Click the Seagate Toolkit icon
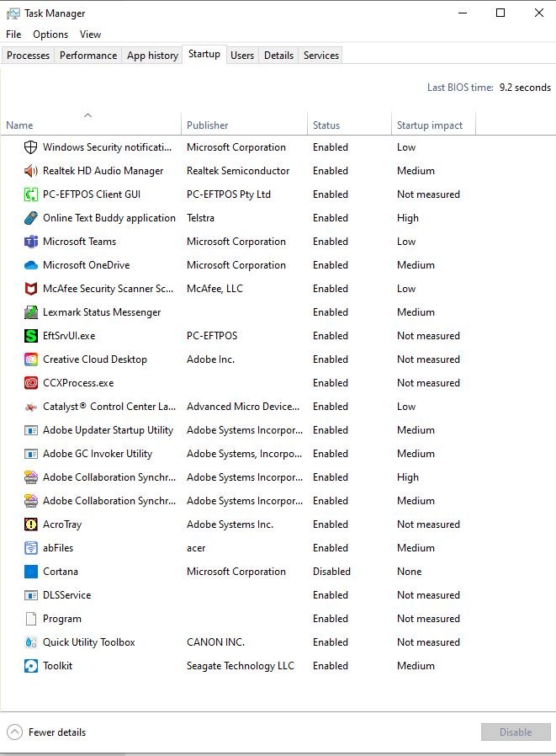 [x=31, y=666]
